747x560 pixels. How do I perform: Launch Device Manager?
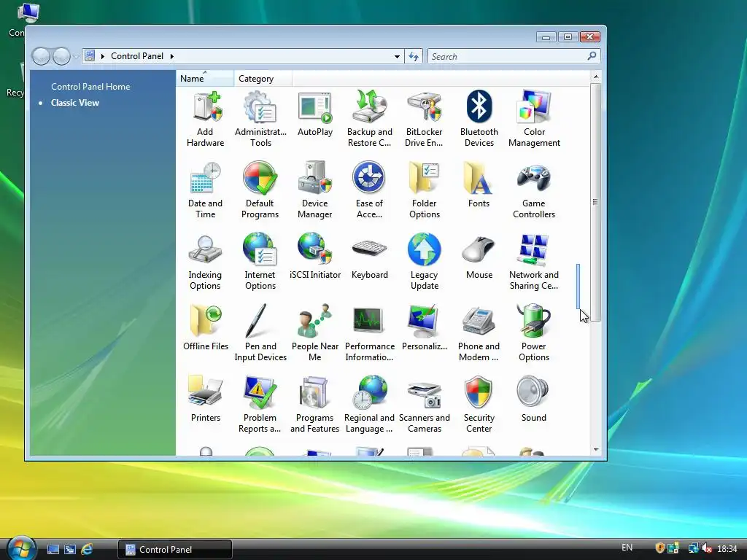click(315, 190)
